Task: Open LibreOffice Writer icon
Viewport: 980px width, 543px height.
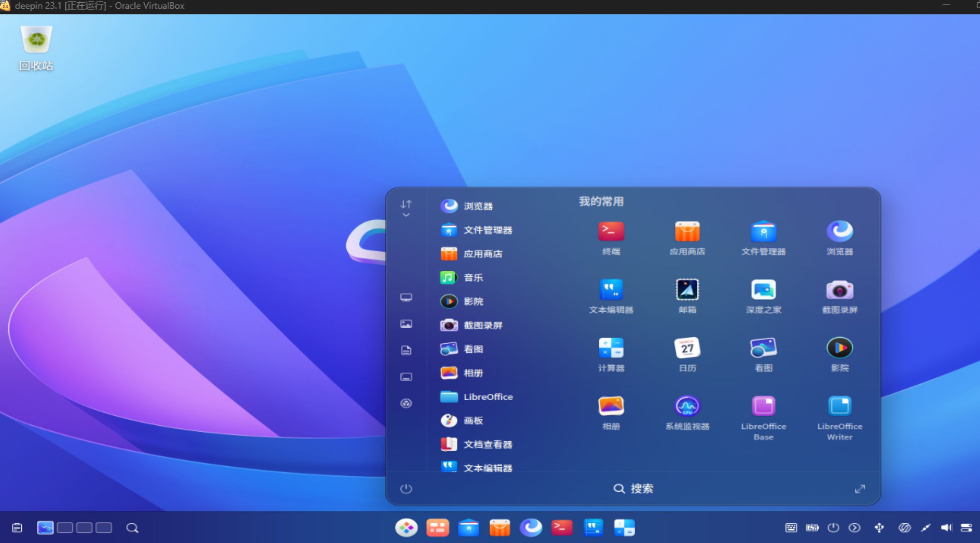Action: point(839,406)
